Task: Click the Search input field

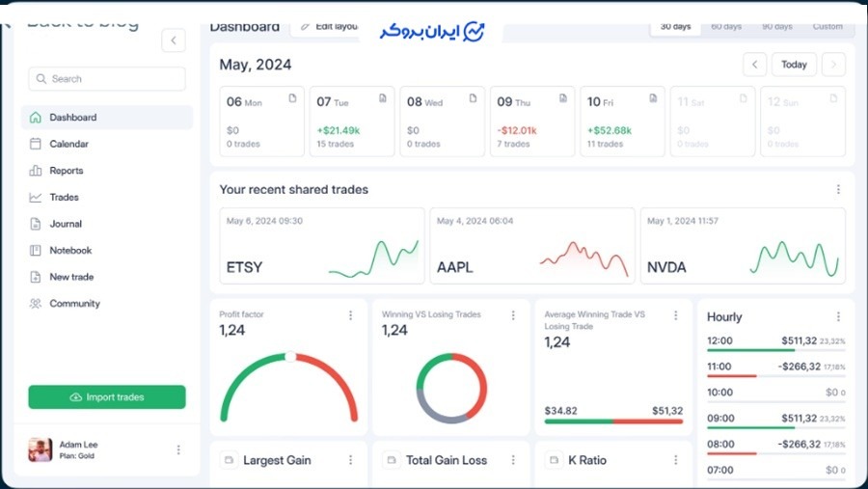Action: (107, 79)
